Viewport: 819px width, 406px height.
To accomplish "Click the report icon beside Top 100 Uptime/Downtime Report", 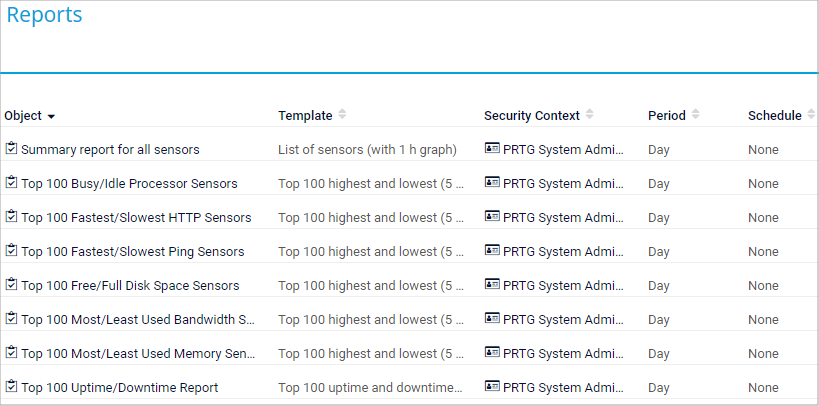I will click(11, 387).
